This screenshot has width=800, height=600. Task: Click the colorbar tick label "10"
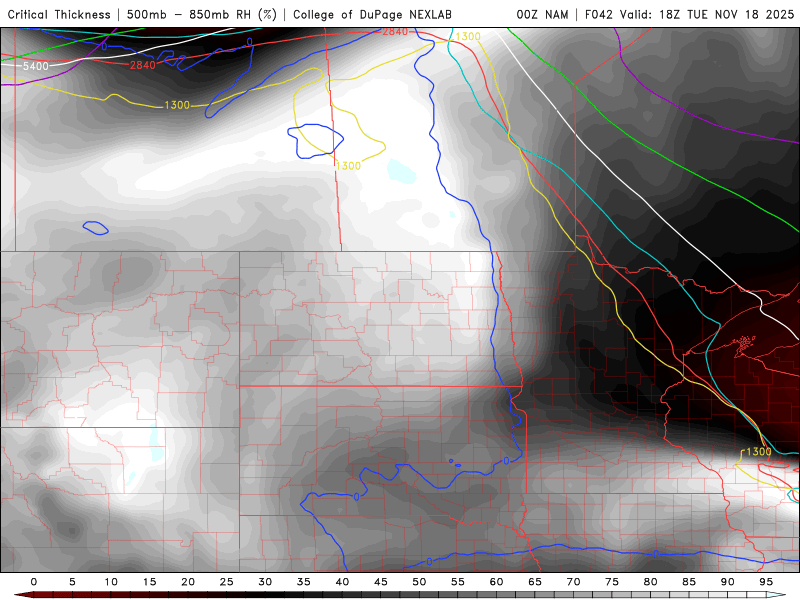point(111,582)
